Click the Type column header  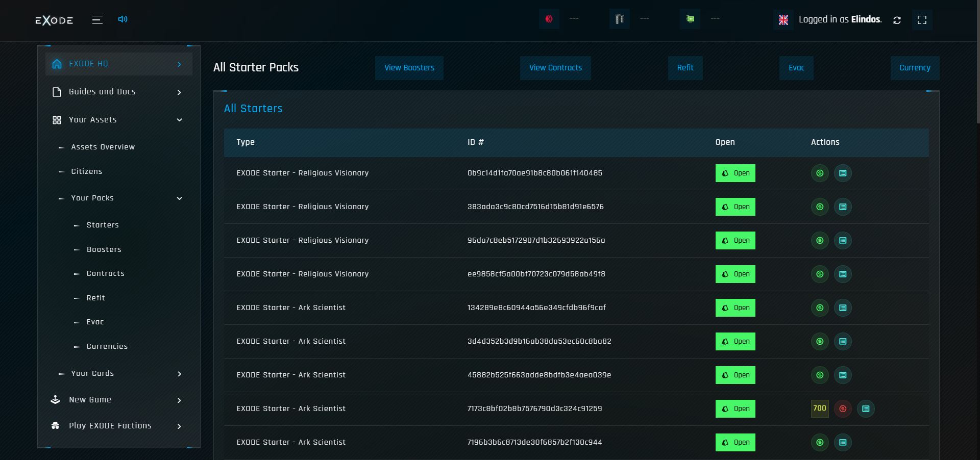tap(246, 142)
